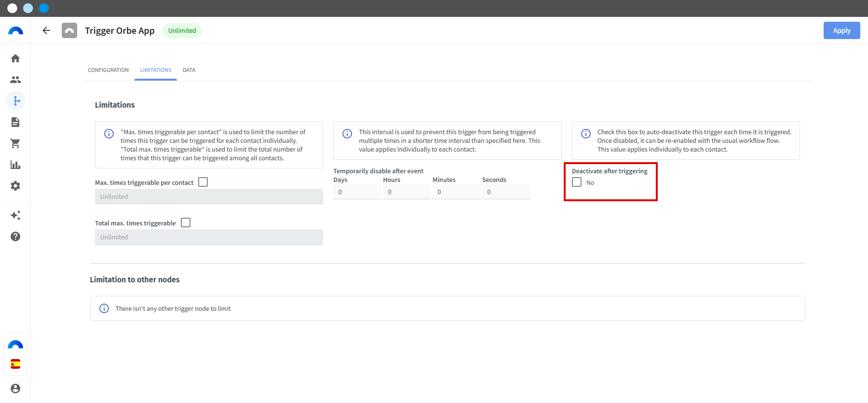Viewport: 868px width, 403px height.
Task: Click the Orbe logo above the flag
Action: [x=15, y=345]
